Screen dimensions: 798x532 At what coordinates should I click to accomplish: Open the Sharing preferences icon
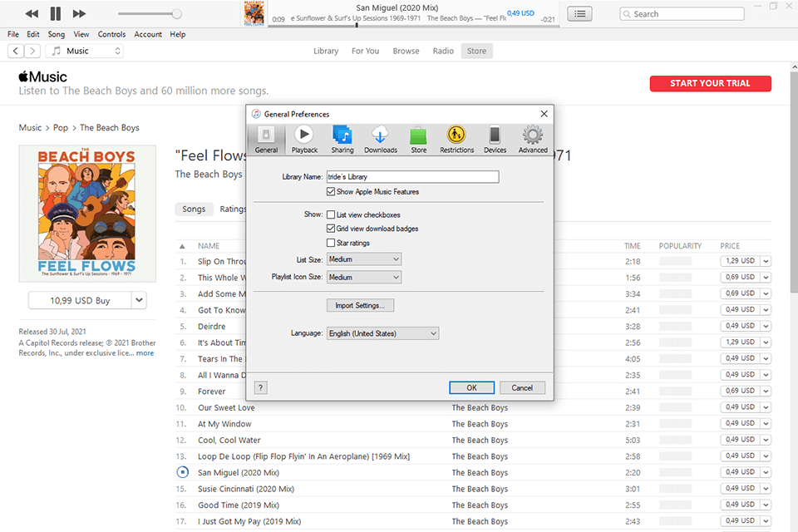coord(342,139)
